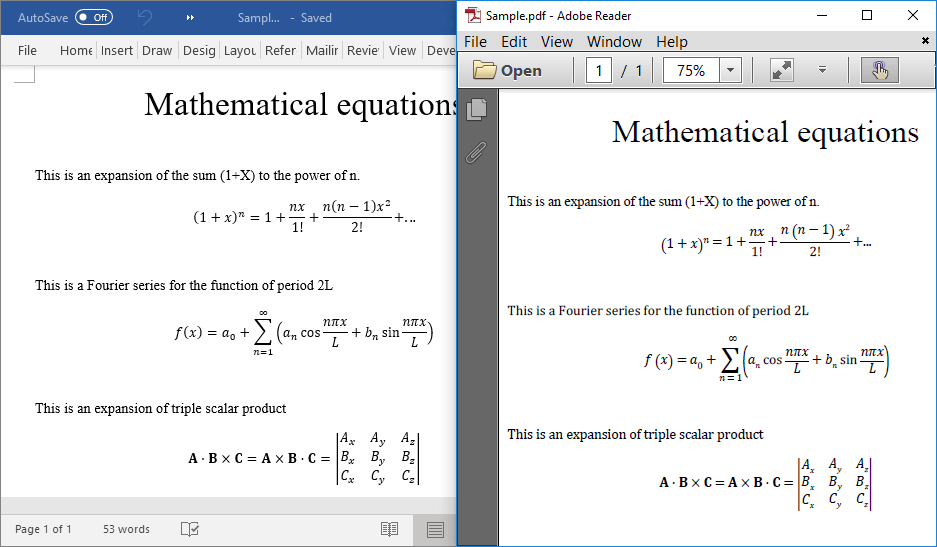The image size is (937, 547).
Task: Show the page thumbnails panel in Adobe Reader
Action: [477, 109]
